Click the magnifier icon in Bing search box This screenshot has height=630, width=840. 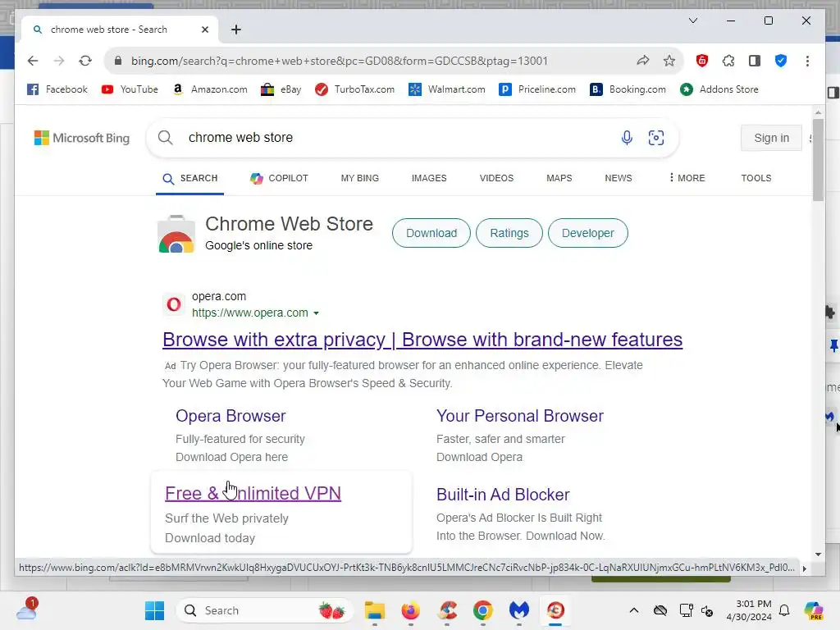pyautogui.click(x=166, y=138)
